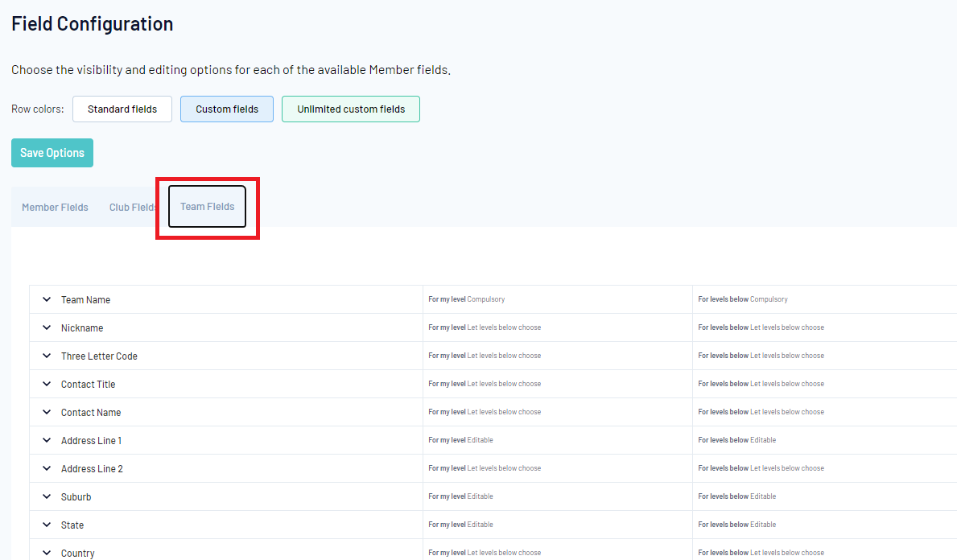Click the Team Name field label
The height and width of the screenshot is (560, 957).
(x=85, y=299)
